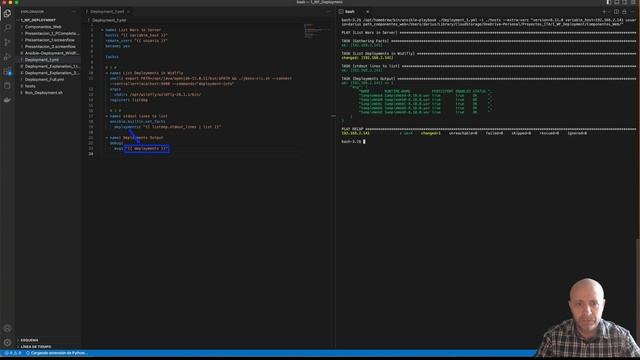
Task: Open problems indicator in status bar
Action: 13,353
